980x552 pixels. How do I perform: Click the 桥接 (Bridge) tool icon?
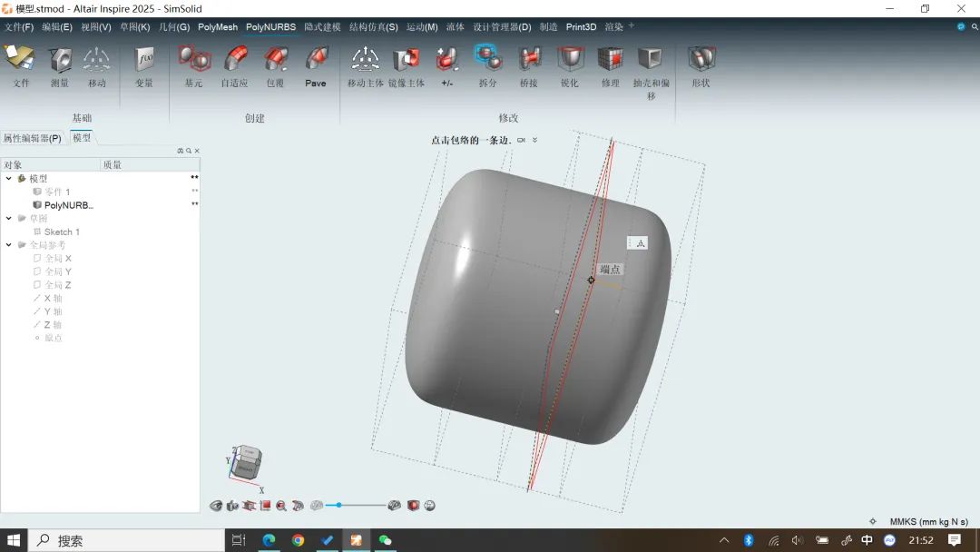529,61
